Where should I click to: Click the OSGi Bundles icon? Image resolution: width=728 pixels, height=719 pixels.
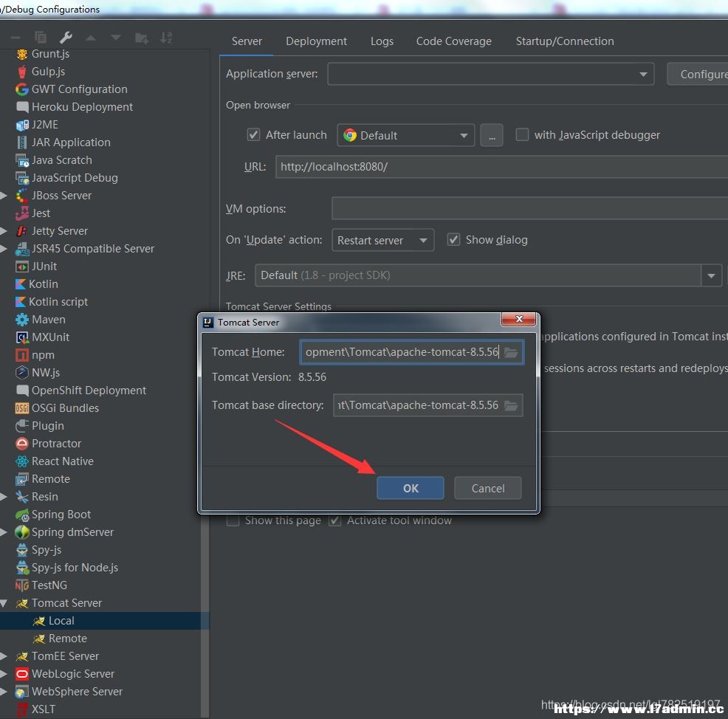pyautogui.click(x=22, y=408)
